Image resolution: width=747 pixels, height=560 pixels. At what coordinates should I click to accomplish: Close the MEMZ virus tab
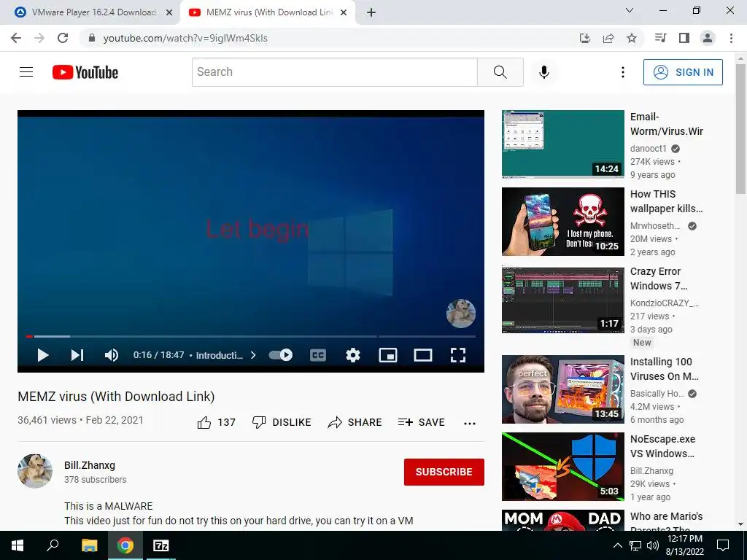(344, 13)
